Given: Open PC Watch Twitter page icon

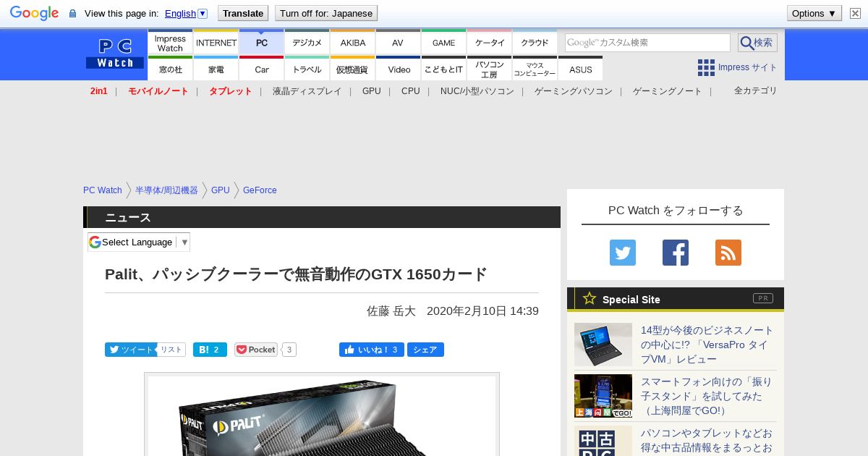Looking at the screenshot, I should pyautogui.click(x=623, y=253).
